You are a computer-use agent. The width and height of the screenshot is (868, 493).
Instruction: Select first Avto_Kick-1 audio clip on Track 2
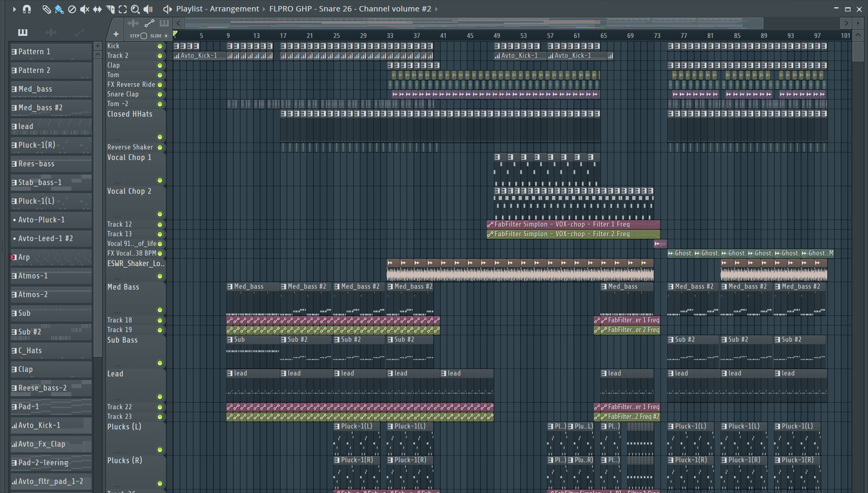(200, 55)
